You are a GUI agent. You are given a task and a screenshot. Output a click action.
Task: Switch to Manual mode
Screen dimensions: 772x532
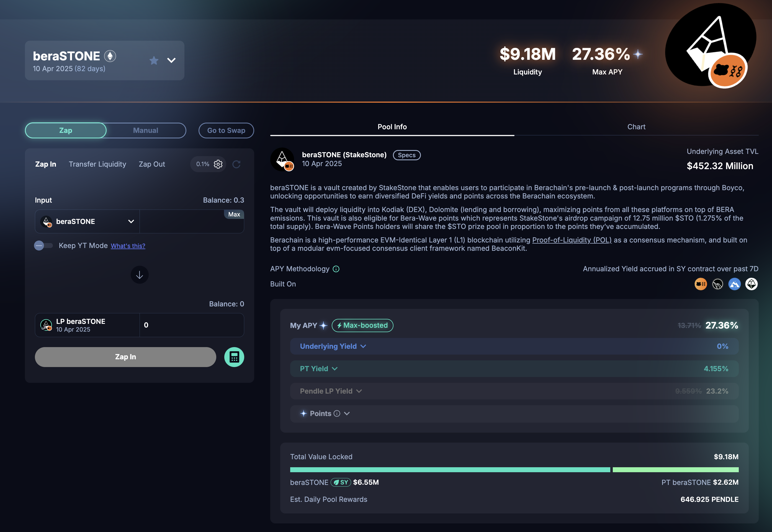pos(146,130)
